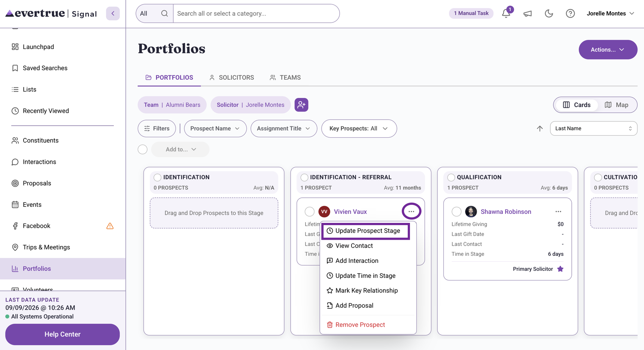644x350 pixels.
Task: Click the search input field
Action: [x=256, y=13]
